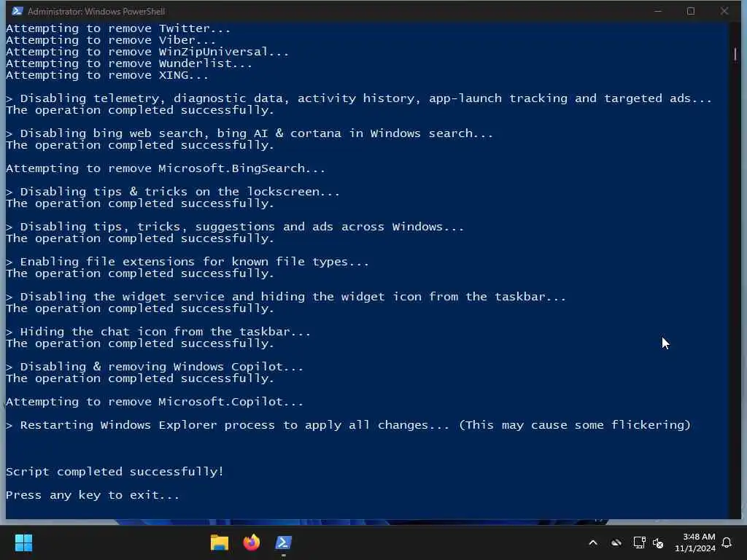The height and width of the screenshot is (560, 747).
Task: Click 'Hiding the chat icon from the taskbar' line
Action: 158,332
